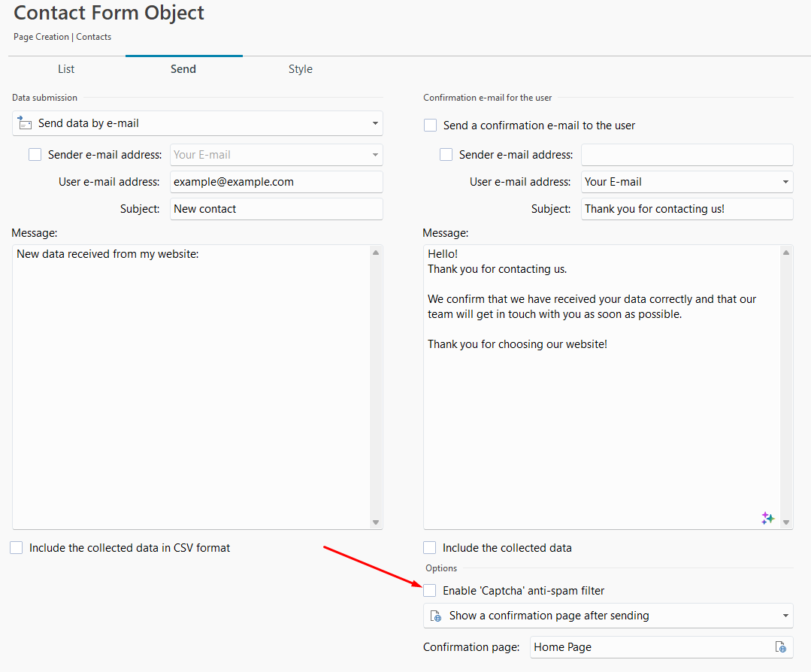The image size is (811, 672).
Task: Click the Thank you for contacting us subject field
Action: click(686, 209)
